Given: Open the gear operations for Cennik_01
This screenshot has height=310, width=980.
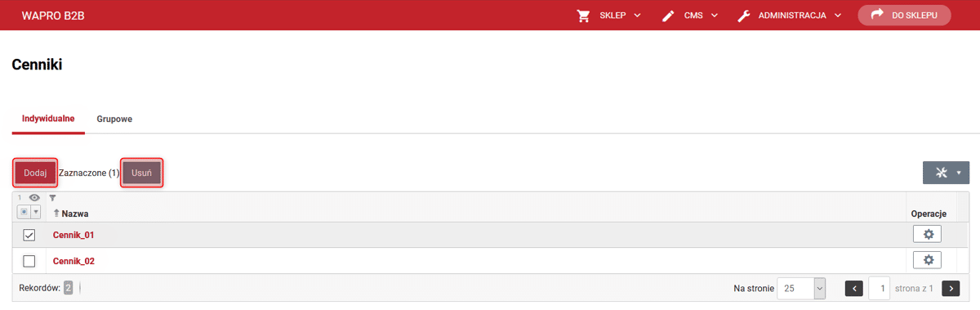Looking at the screenshot, I should point(927,235).
